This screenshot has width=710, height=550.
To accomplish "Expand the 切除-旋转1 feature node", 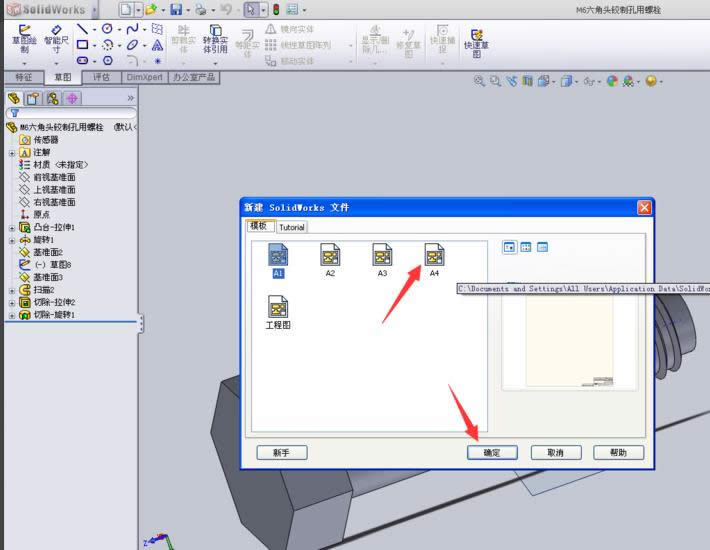I will tap(12, 316).
